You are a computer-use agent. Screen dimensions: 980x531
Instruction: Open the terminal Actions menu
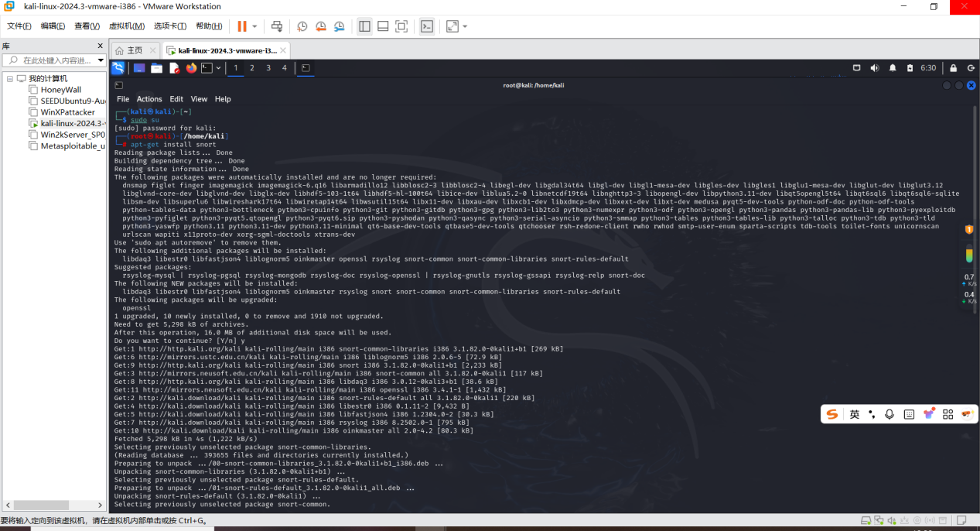point(149,99)
